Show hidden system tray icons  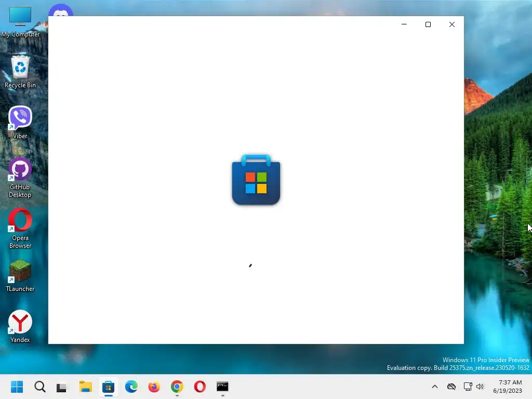tap(435, 387)
